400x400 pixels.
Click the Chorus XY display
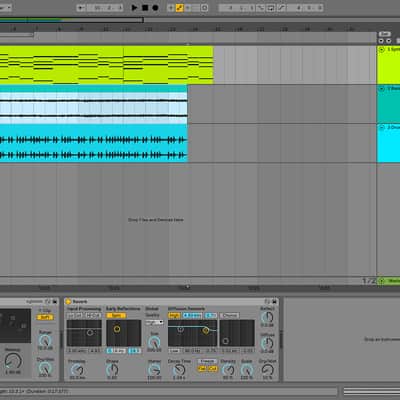click(x=237, y=333)
